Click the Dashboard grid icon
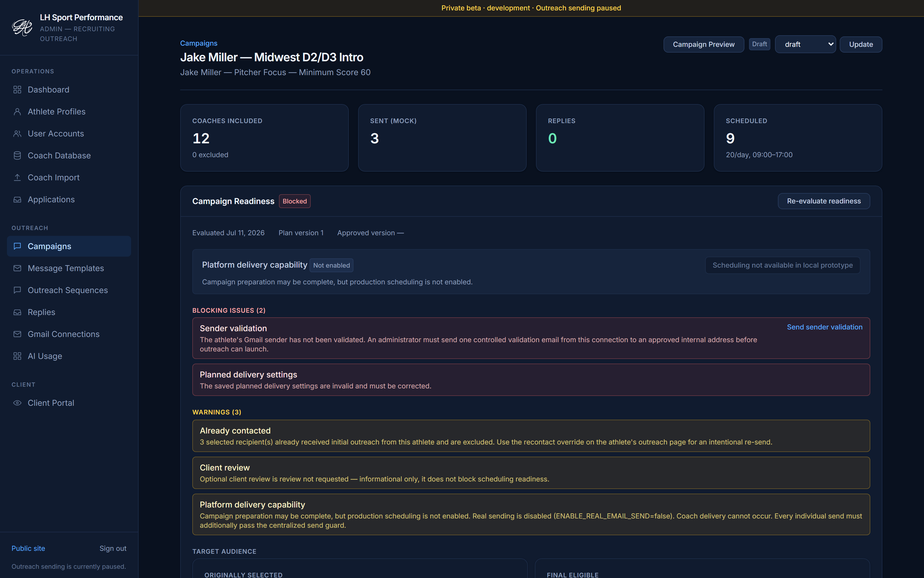 point(17,90)
